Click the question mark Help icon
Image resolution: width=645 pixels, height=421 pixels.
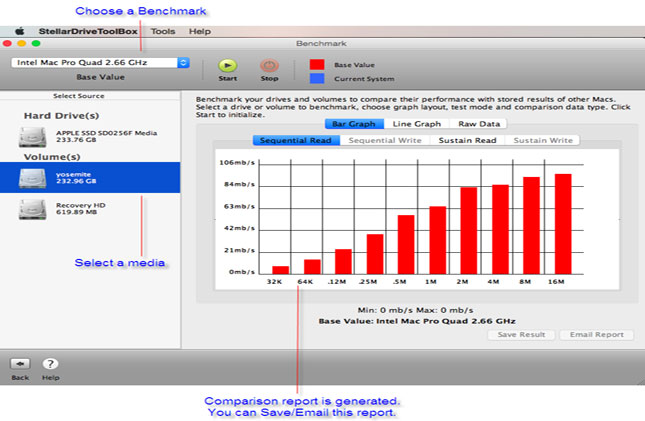tap(50, 364)
